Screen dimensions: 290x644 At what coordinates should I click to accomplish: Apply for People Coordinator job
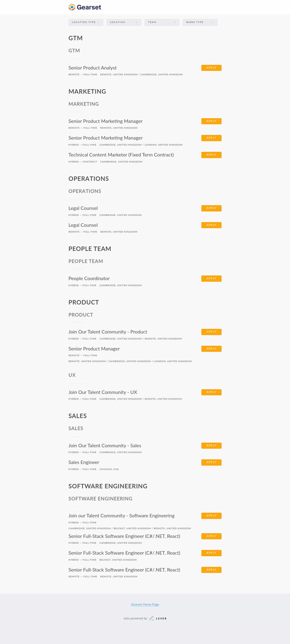(x=211, y=279)
